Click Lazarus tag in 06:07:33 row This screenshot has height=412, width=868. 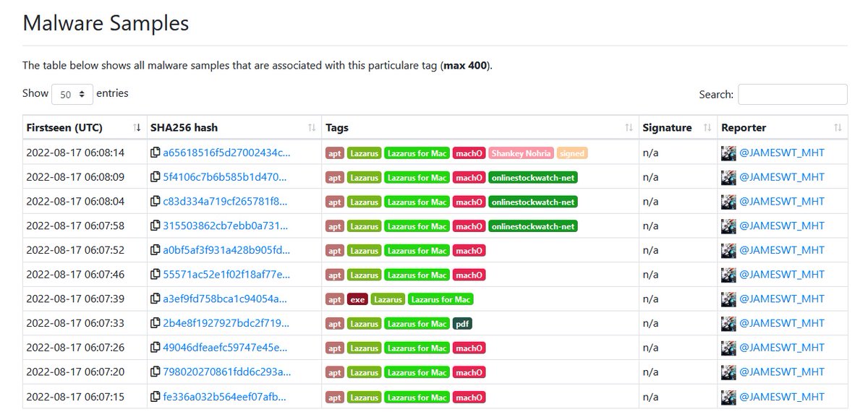(364, 325)
